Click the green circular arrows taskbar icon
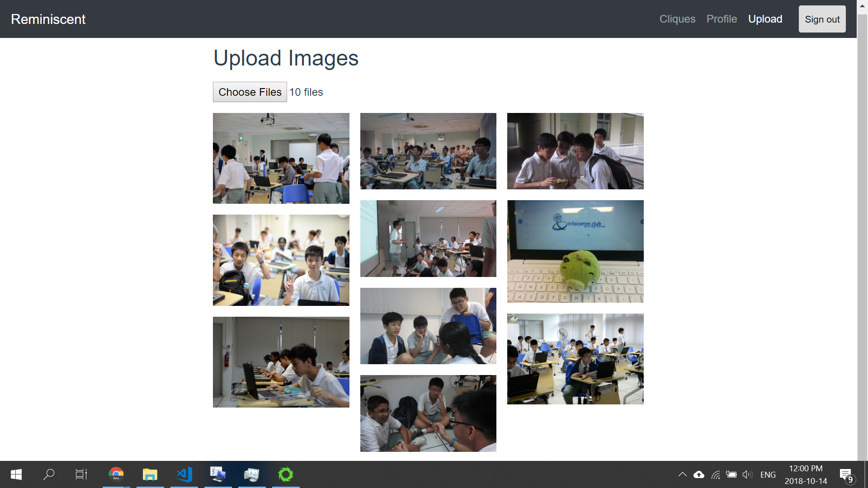 pos(286,474)
